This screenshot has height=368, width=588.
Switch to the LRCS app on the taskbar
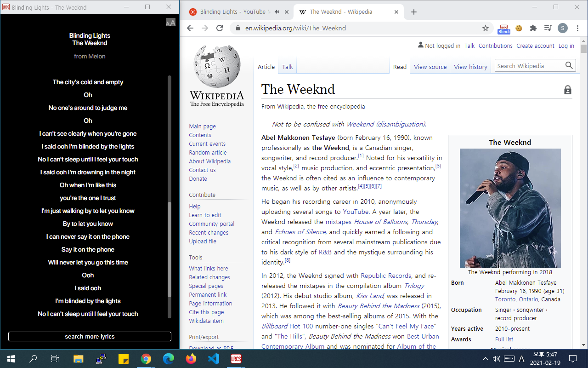pyautogui.click(x=236, y=359)
